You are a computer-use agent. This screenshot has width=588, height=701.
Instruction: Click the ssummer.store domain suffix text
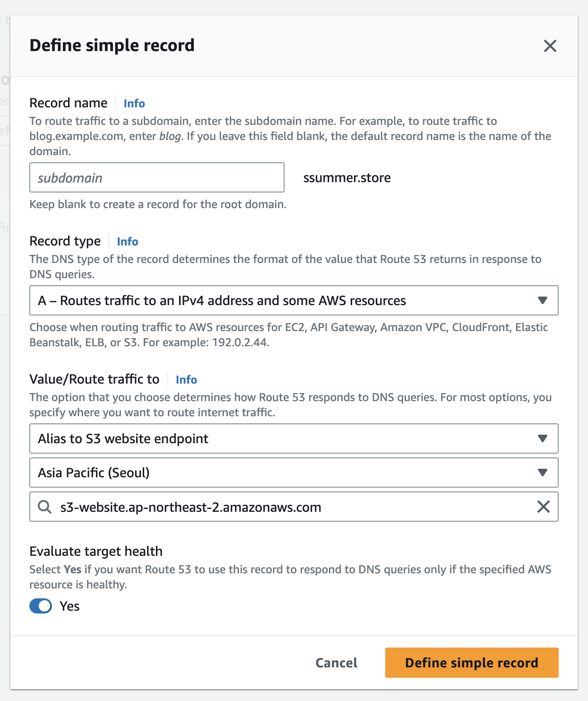(x=347, y=178)
